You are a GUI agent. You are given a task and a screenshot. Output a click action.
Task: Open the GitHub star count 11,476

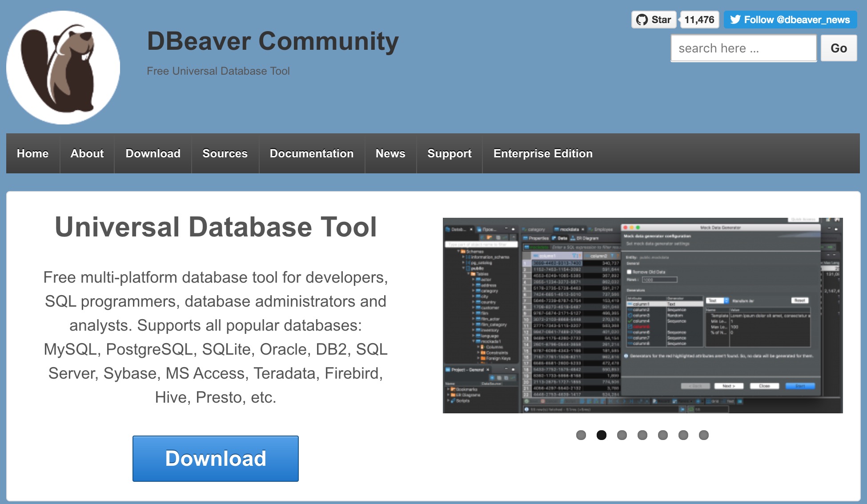(699, 20)
